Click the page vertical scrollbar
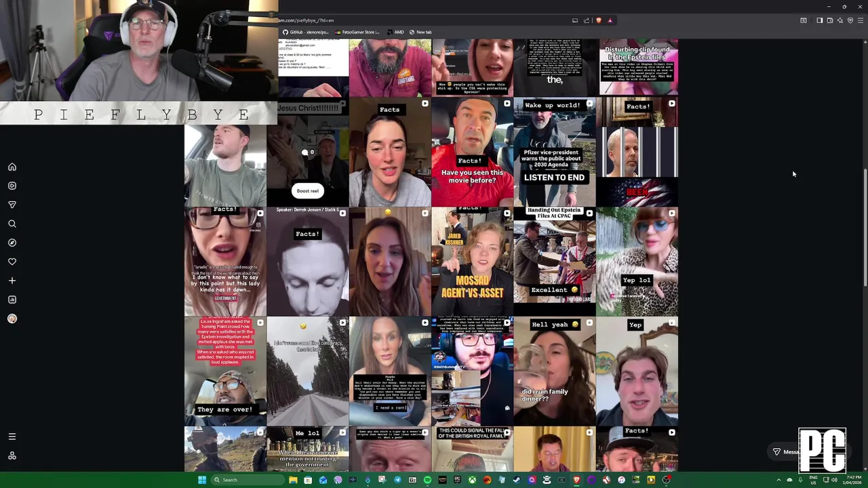 pos(865,227)
